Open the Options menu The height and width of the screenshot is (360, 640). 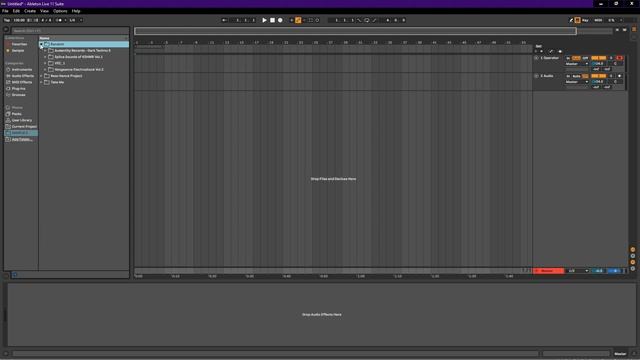point(60,11)
